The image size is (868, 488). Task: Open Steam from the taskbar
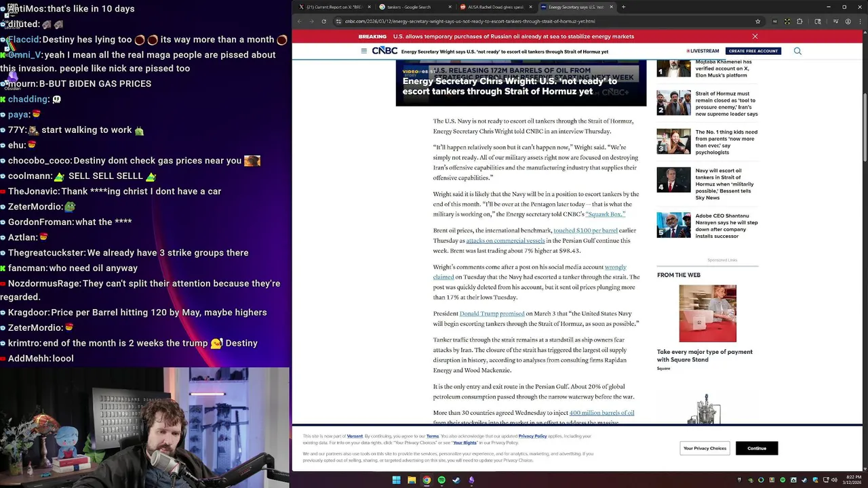(x=456, y=480)
